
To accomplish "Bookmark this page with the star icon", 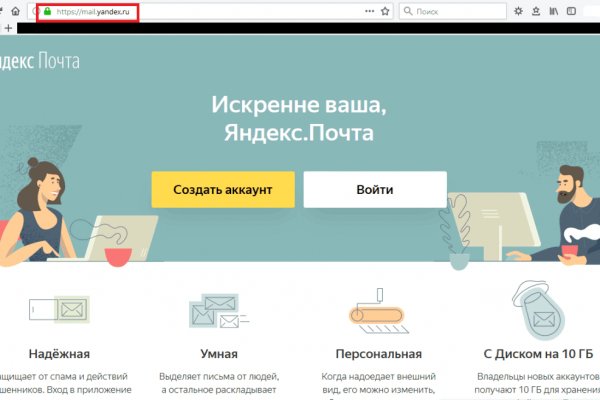I will coord(385,11).
